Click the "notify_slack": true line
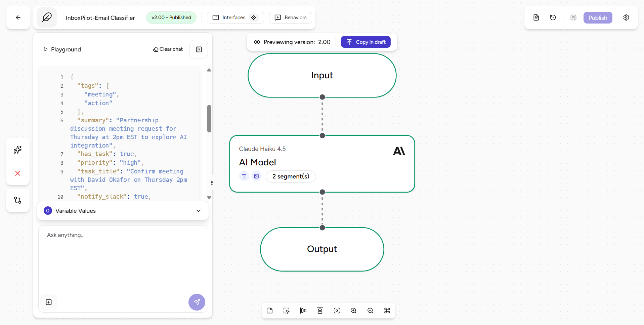The image size is (644, 325). (114, 197)
